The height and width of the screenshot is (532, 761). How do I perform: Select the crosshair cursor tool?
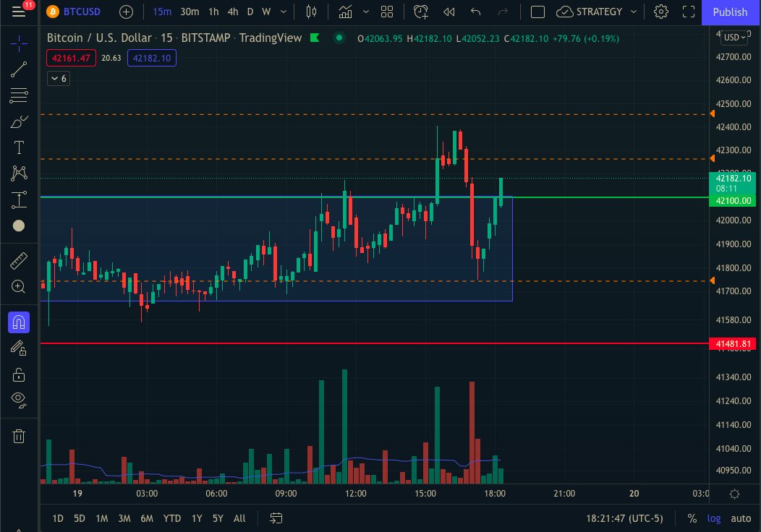pyautogui.click(x=19, y=43)
